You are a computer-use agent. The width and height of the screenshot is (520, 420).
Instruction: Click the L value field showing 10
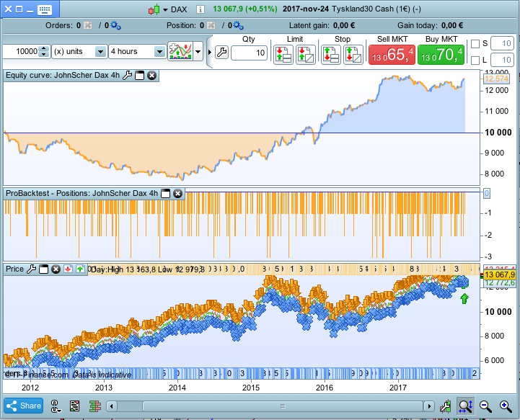[x=502, y=60]
